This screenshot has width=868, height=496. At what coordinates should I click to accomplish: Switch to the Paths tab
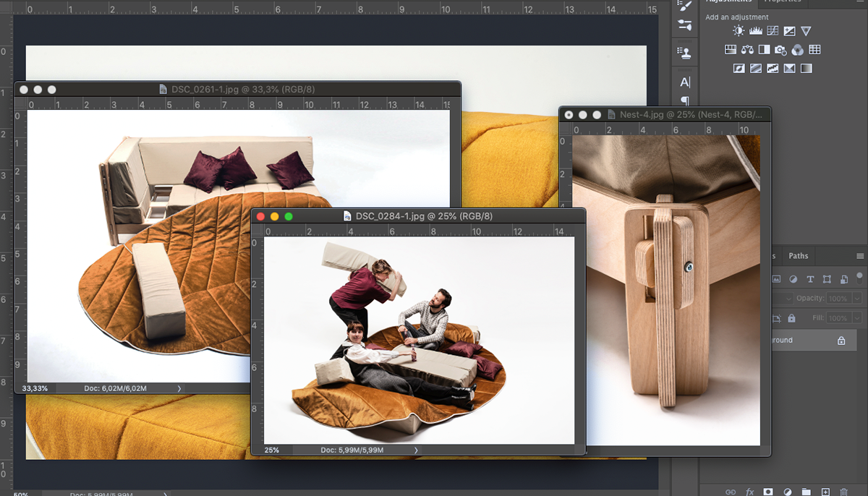pos(799,256)
